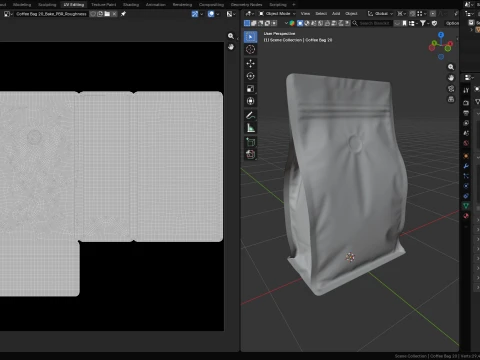Click the fake user shield for the image
This screenshot has width=480, height=360.
coord(93,14)
